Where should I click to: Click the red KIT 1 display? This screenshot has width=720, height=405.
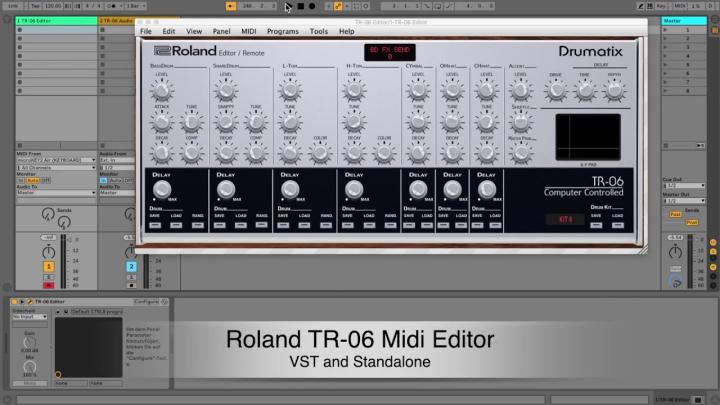565,219
